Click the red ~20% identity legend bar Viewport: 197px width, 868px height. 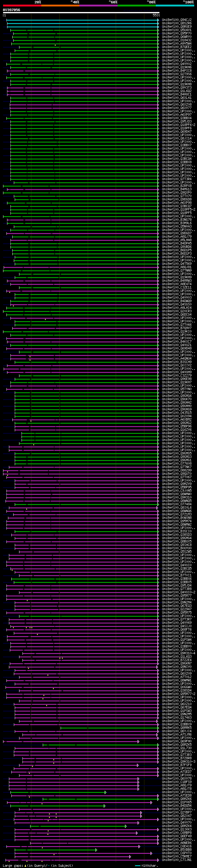coord(22,6)
